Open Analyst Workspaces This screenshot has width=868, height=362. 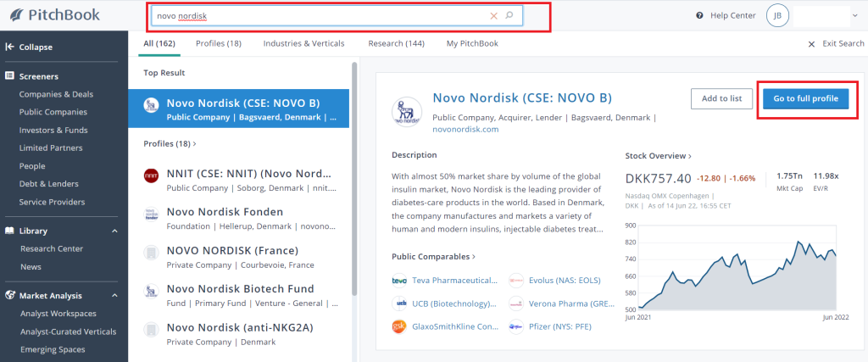(x=58, y=314)
